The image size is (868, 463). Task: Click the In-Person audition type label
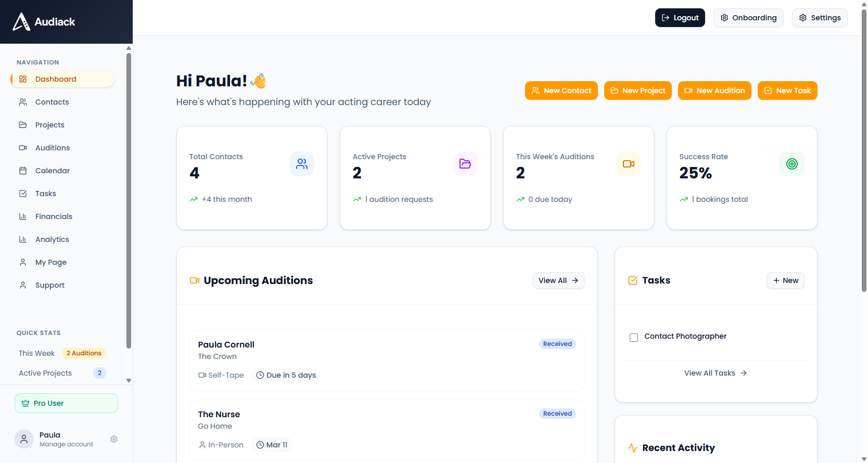[221, 445]
